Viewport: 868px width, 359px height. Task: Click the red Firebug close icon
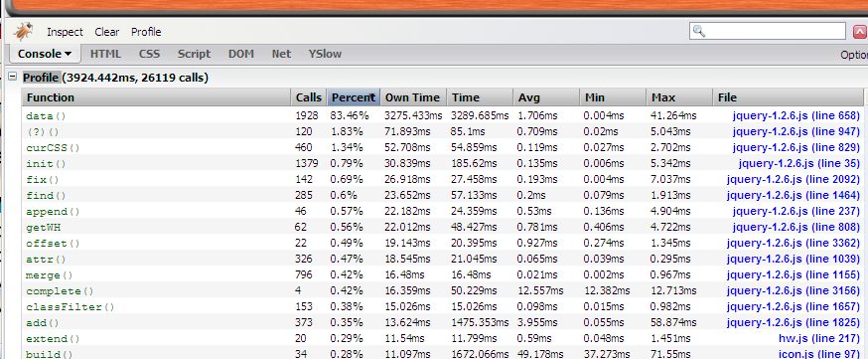click(860, 32)
